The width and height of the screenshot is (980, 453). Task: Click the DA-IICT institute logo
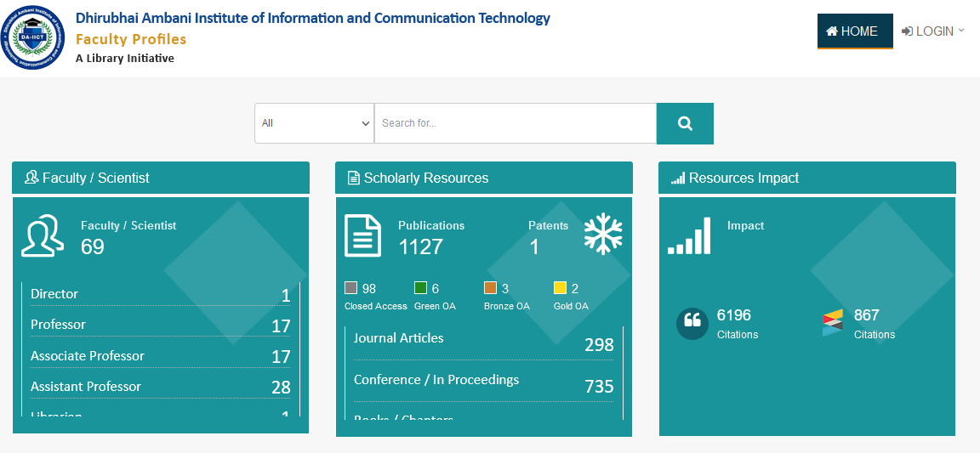32,37
